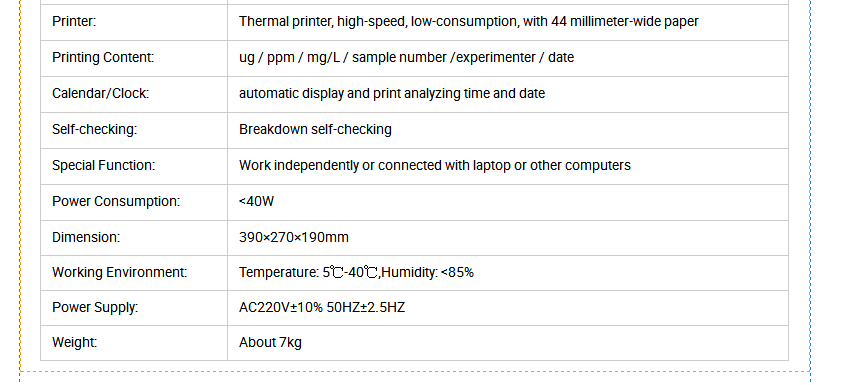Click the '390×270×190mm' value
Viewport: 848px width, 385px height.
(x=294, y=237)
